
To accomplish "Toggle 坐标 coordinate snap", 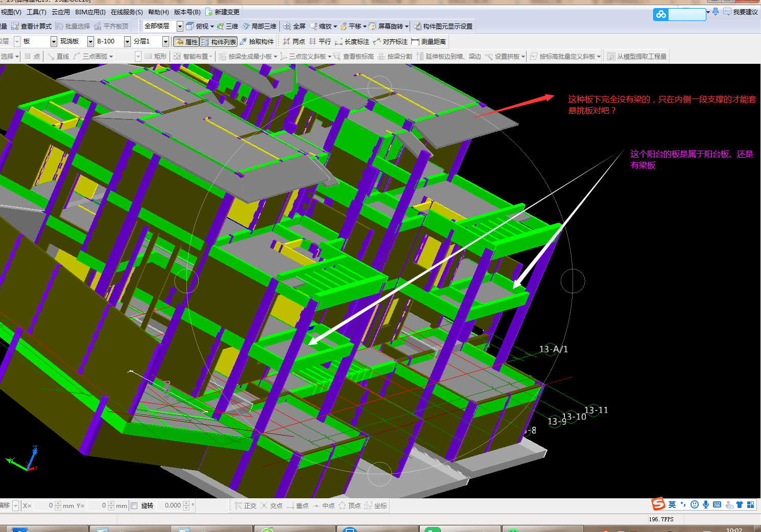I will (x=375, y=505).
